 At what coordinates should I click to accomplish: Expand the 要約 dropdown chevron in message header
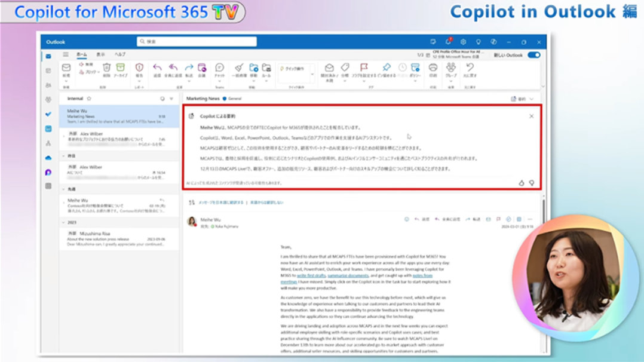532,99
